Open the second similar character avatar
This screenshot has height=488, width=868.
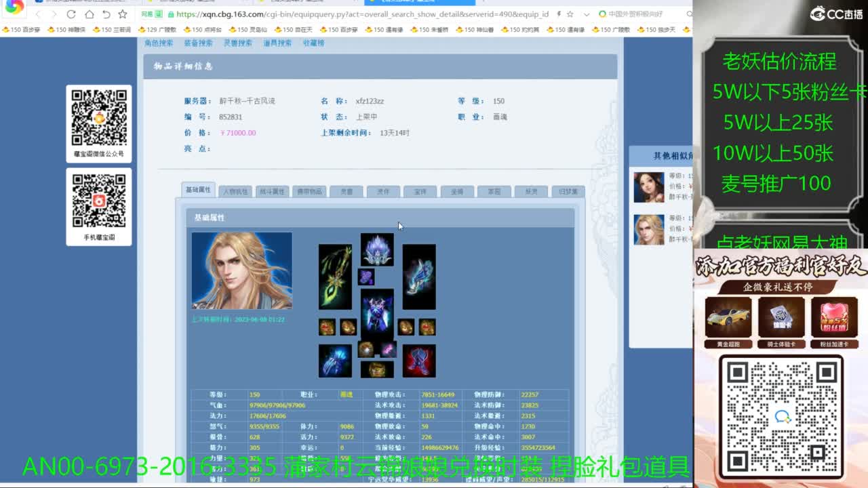649,229
